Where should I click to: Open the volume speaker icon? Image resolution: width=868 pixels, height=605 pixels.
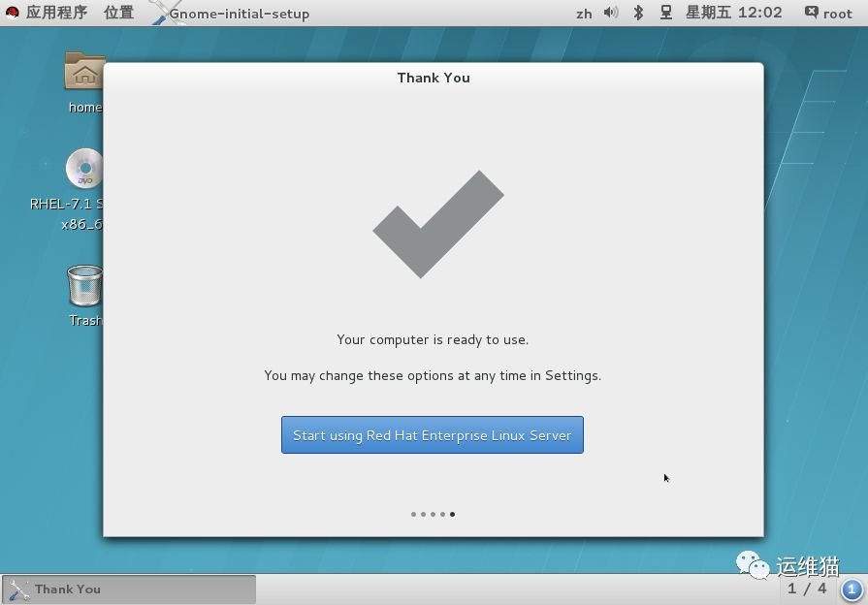click(611, 13)
